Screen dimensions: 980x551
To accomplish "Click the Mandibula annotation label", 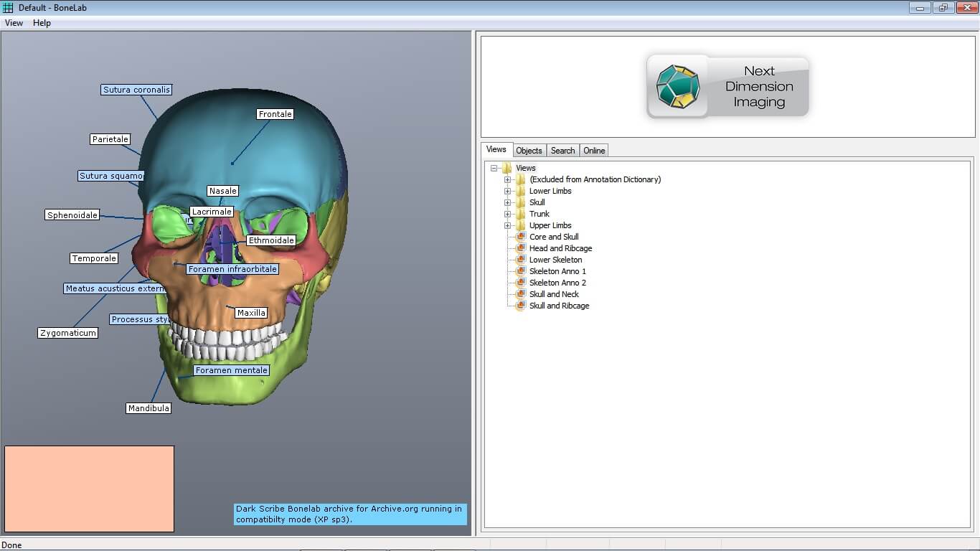I will click(148, 408).
